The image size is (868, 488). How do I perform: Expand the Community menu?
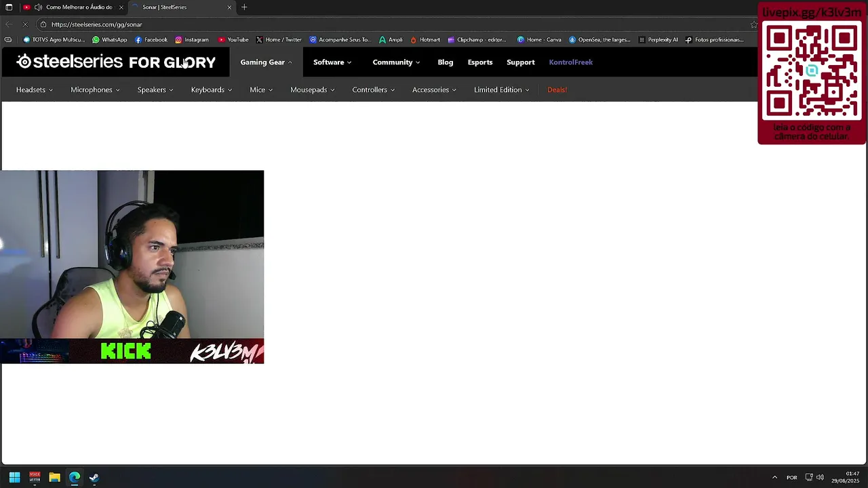click(396, 62)
